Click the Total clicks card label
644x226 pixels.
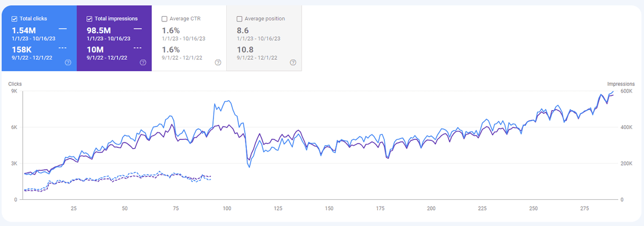[x=33, y=19]
